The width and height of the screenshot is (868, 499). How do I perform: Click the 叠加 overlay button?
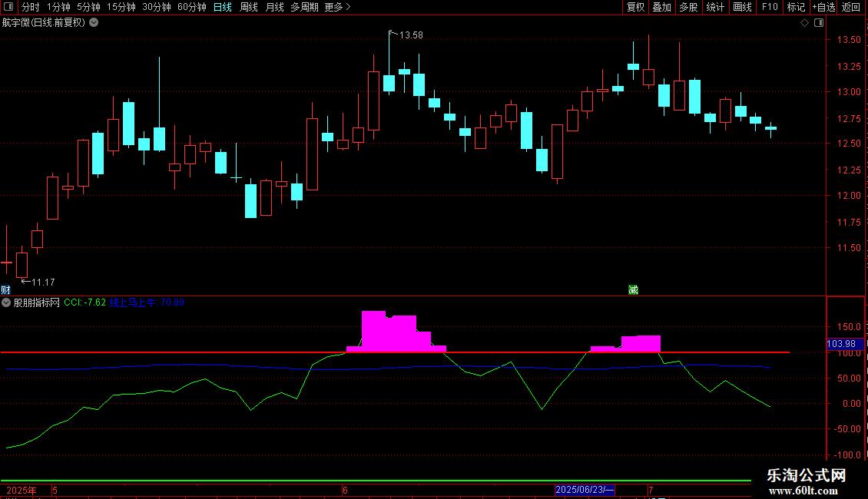(661, 7)
